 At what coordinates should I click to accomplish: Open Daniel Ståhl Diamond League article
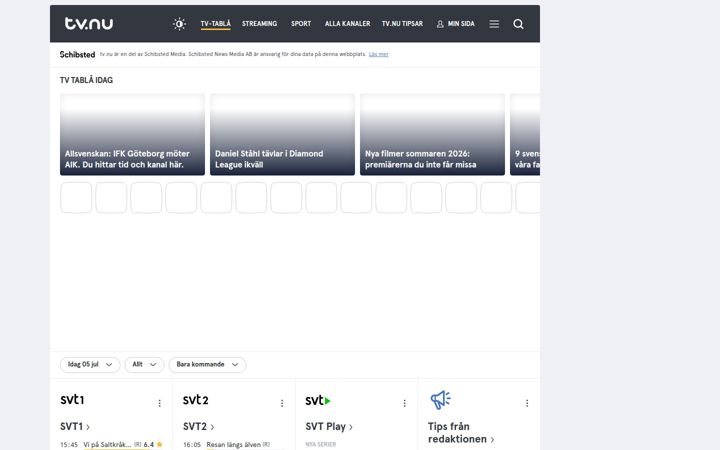coord(282,135)
